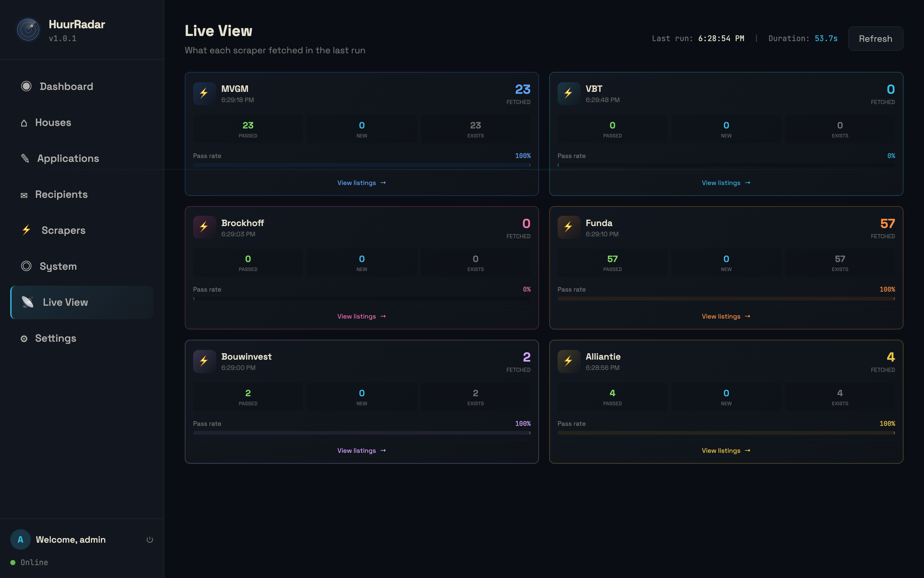Open Funda View listings link

coord(726,316)
